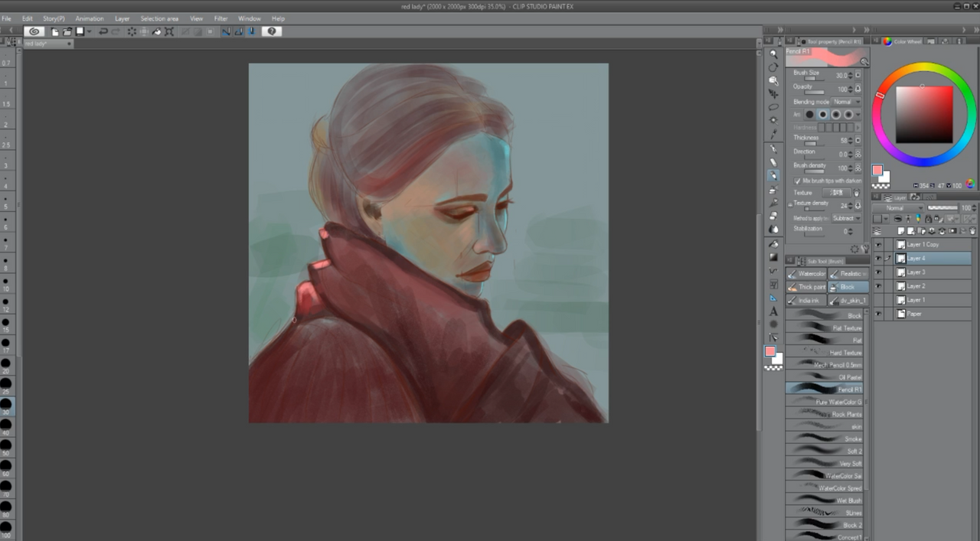The height and width of the screenshot is (541, 980).
Task: Open the layer blend mode Normal dropdown
Action: coord(903,208)
